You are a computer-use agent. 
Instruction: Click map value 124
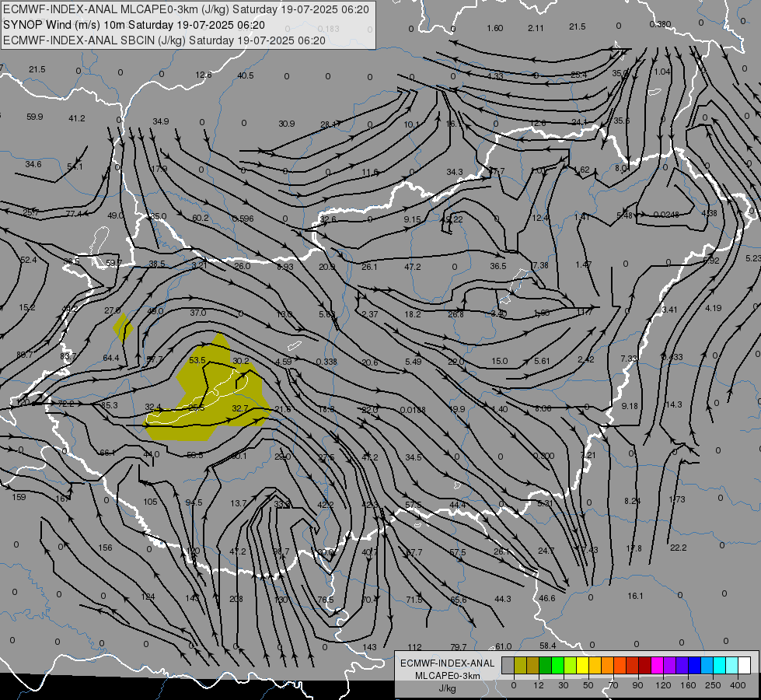click(148, 597)
